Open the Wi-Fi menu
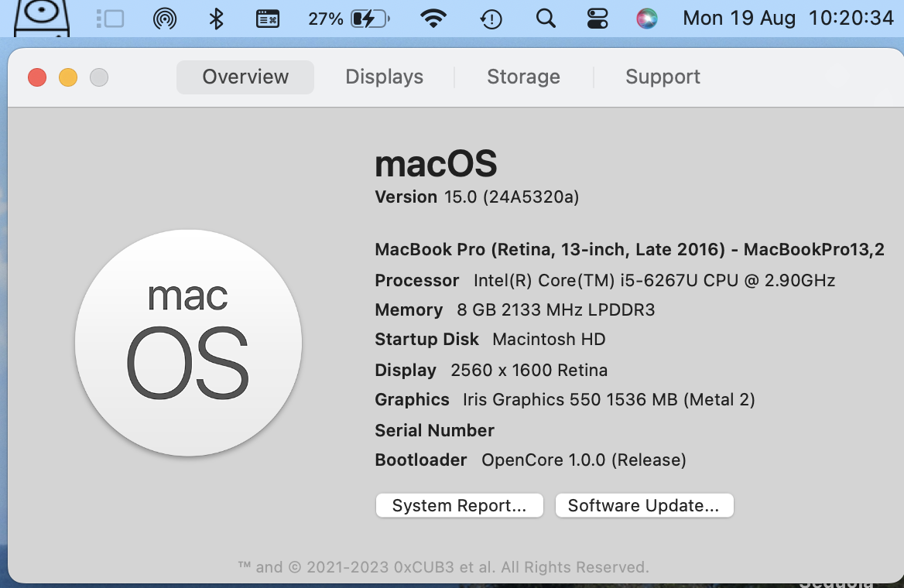 point(433,19)
